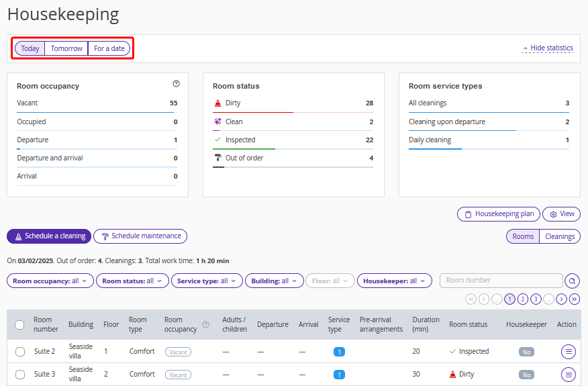
Task: Click help icon in Room occupancy column header
Action: (x=206, y=325)
